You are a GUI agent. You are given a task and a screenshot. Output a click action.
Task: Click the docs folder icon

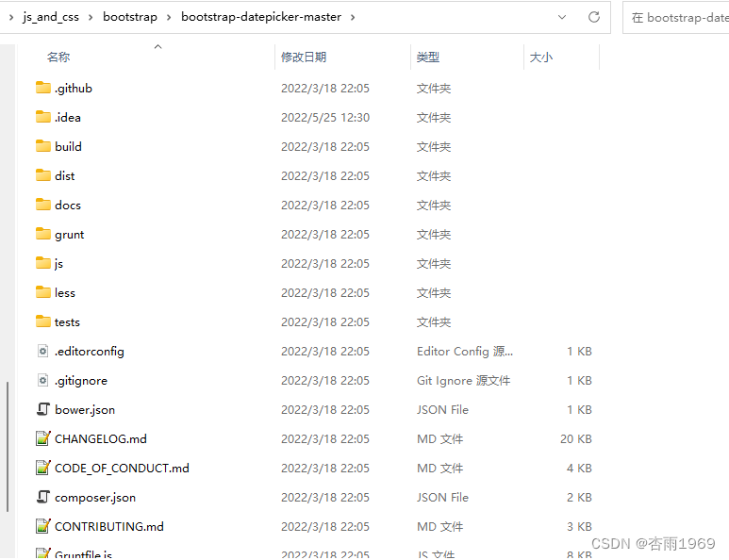pos(43,205)
